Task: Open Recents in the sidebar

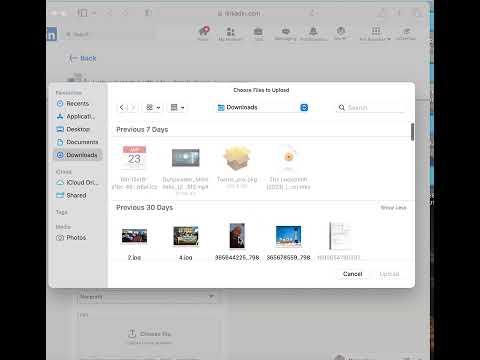Action: (x=73, y=104)
